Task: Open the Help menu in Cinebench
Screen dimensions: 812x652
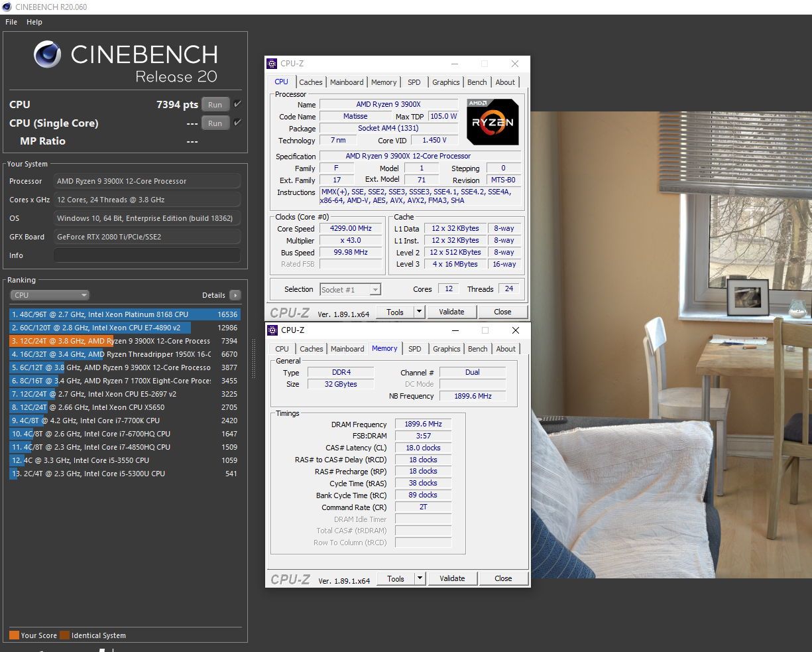Action: (x=34, y=22)
